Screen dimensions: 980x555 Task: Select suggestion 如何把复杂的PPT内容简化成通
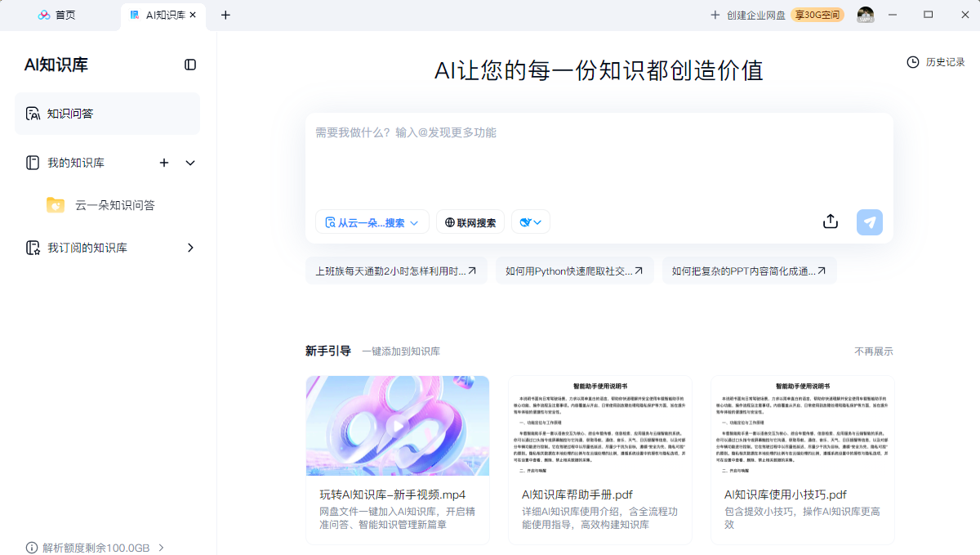point(749,271)
